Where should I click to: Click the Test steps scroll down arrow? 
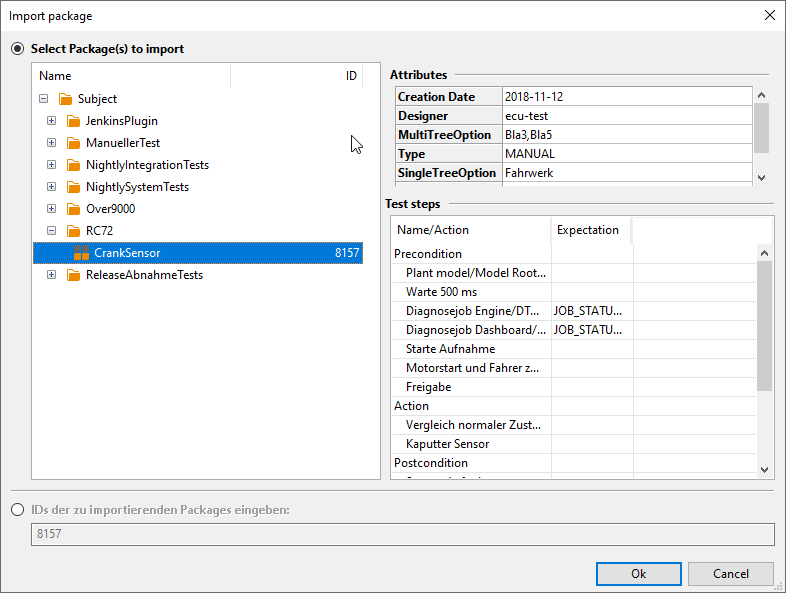tap(764, 470)
